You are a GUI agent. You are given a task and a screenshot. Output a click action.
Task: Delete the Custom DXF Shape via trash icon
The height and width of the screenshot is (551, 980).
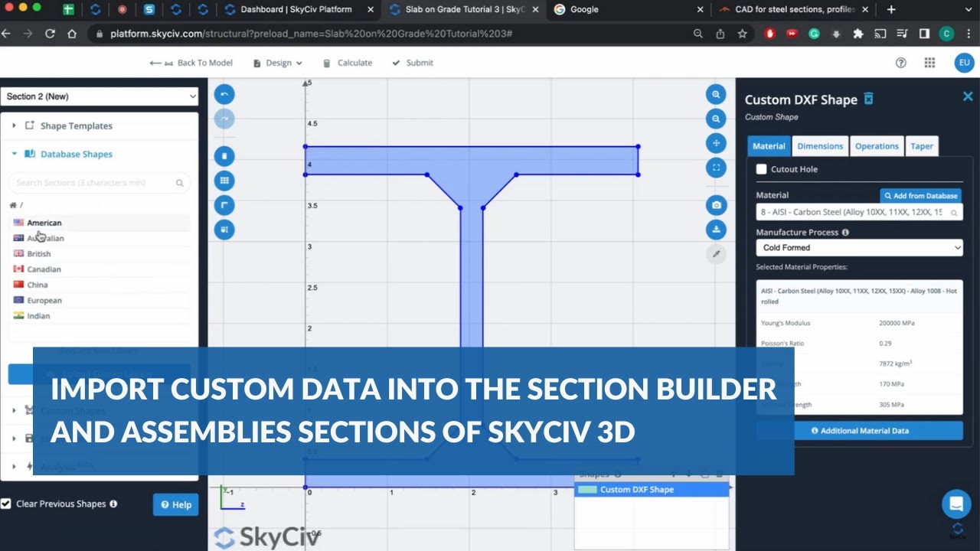869,99
